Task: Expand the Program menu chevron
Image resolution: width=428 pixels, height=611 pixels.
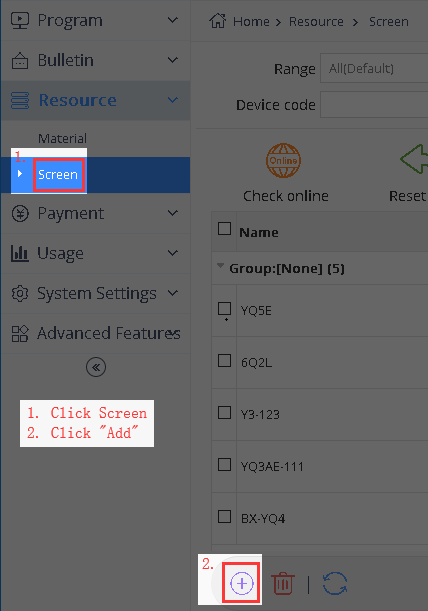Action: [173, 20]
